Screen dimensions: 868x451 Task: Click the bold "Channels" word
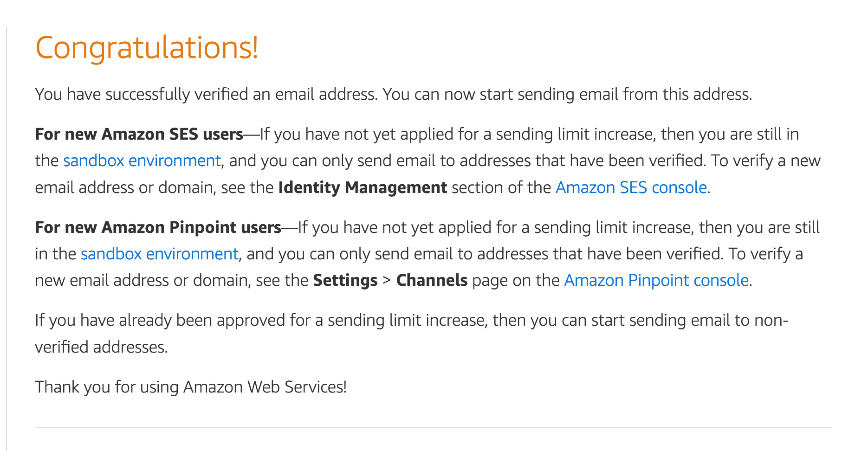pos(432,280)
